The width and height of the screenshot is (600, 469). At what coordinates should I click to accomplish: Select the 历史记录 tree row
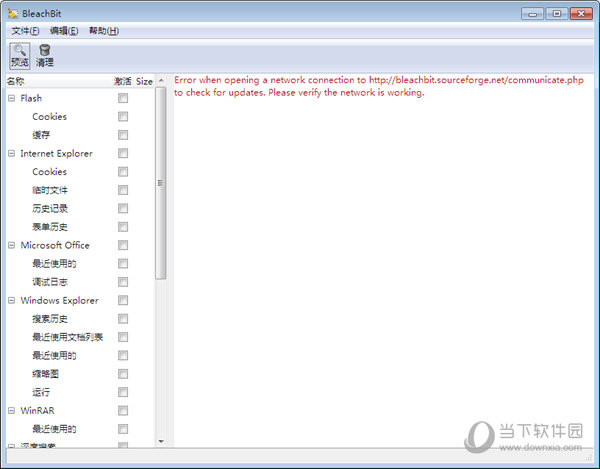[x=50, y=208]
